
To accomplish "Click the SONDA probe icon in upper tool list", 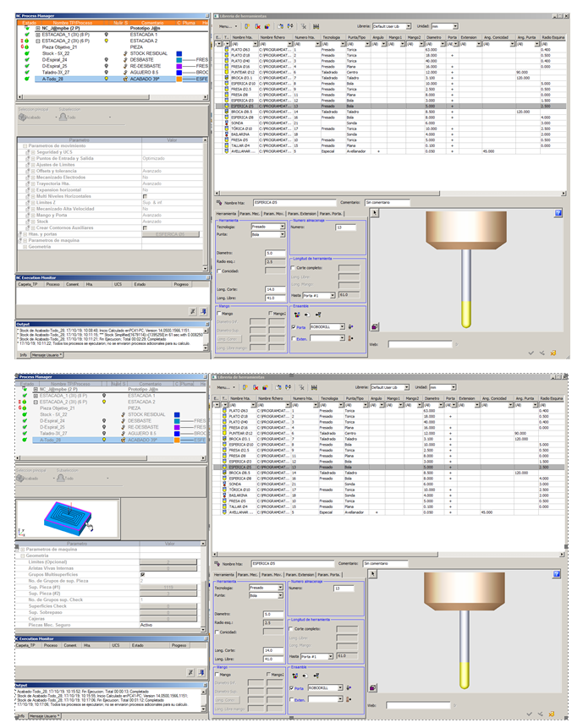I will (227, 123).
